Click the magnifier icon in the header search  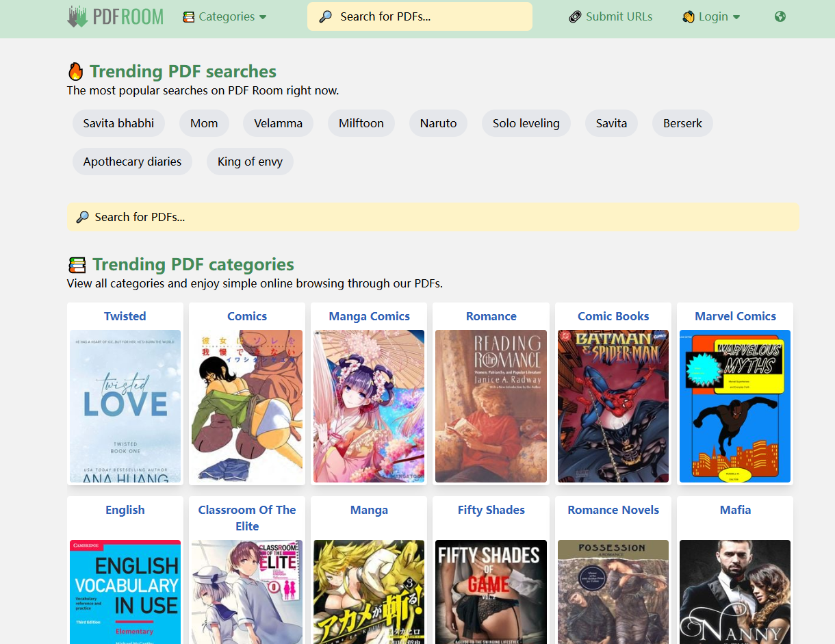[326, 16]
